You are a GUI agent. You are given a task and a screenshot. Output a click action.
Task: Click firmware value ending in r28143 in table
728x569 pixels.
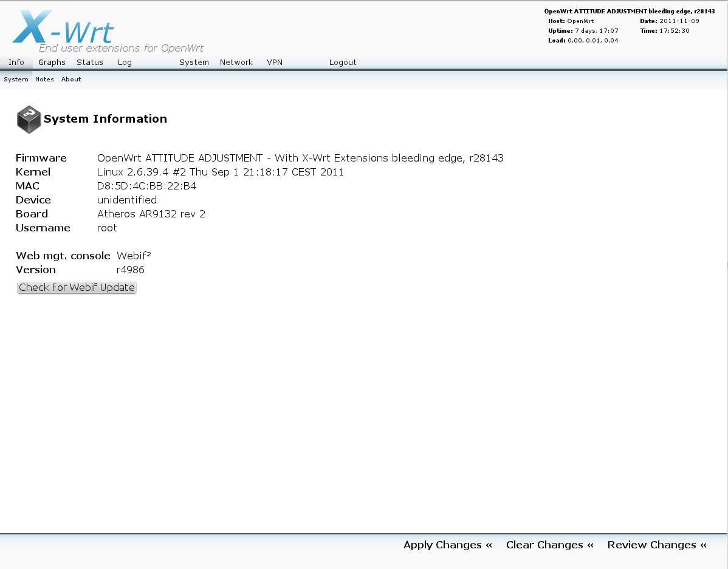(300, 158)
